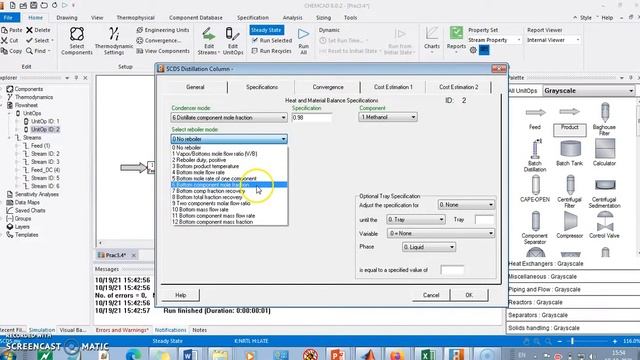Open Select Components tool
The width and height of the screenshot is (640, 360).
click(77, 40)
